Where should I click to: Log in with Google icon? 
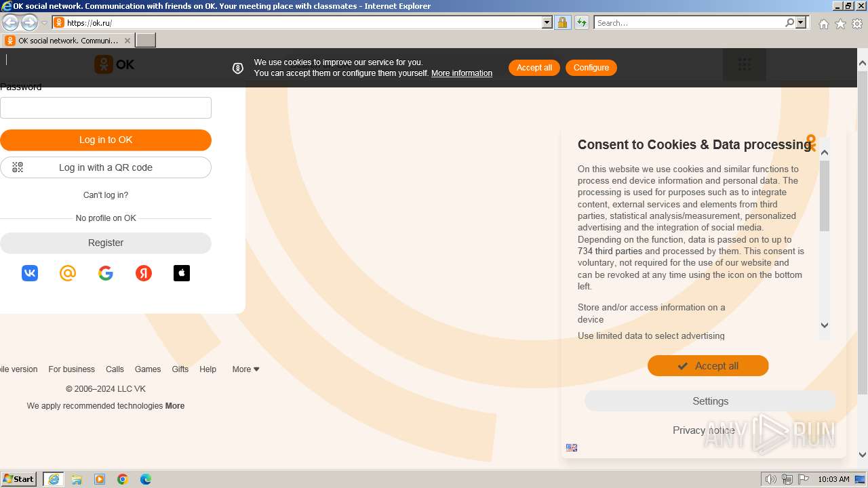106,273
